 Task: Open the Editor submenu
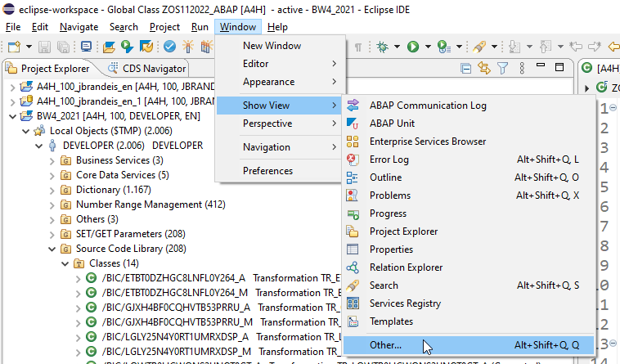pyautogui.click(x=281, y=64)
